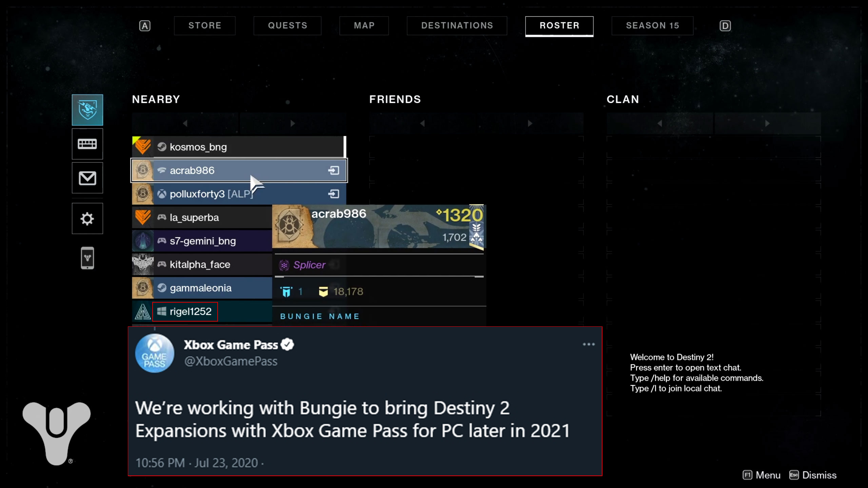
Task: Open the Quests tab
Action: [288, 25]
